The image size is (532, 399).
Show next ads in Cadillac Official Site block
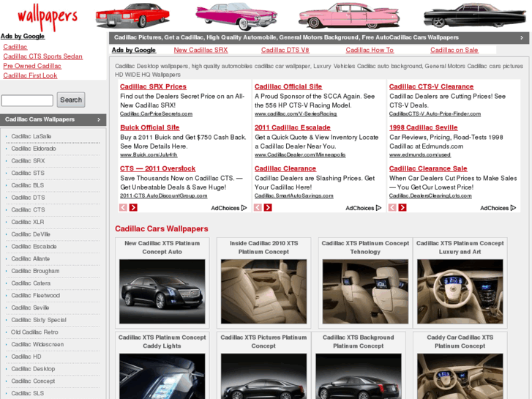268,207
